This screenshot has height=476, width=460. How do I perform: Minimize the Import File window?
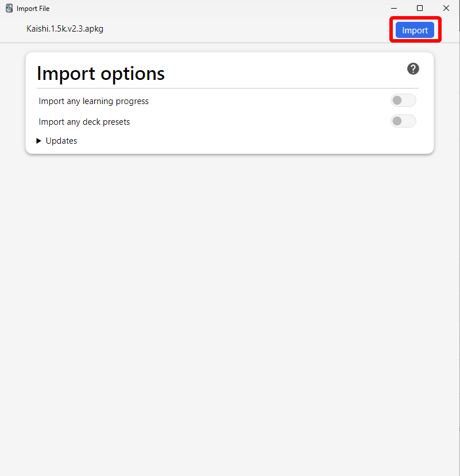click(x=394, y=8)
